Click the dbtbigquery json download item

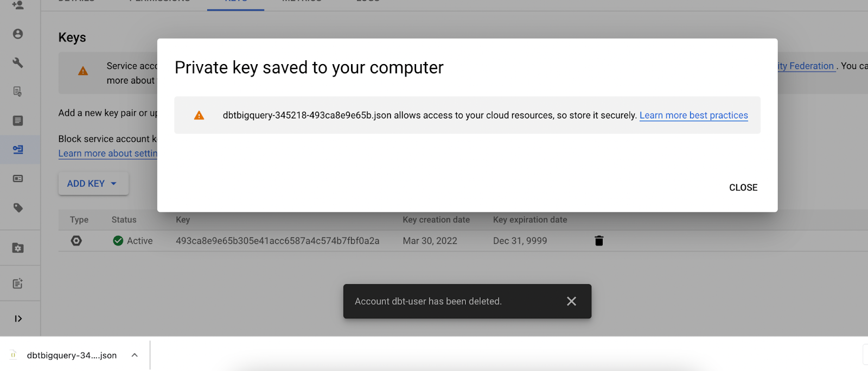[x=72, y=355]
